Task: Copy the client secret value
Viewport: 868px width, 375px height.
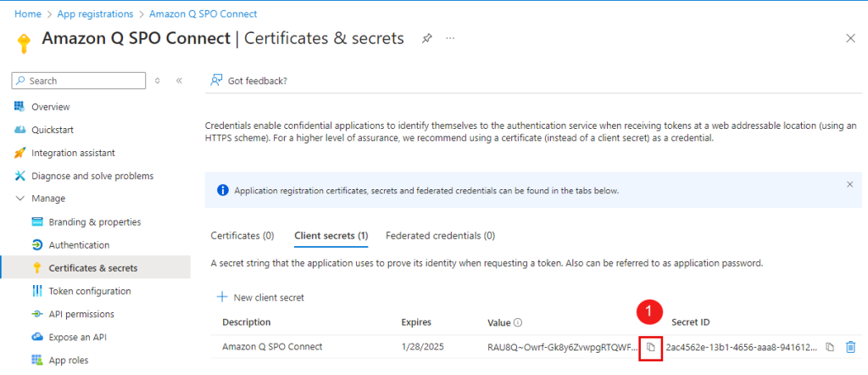Action: click(651, 347)
